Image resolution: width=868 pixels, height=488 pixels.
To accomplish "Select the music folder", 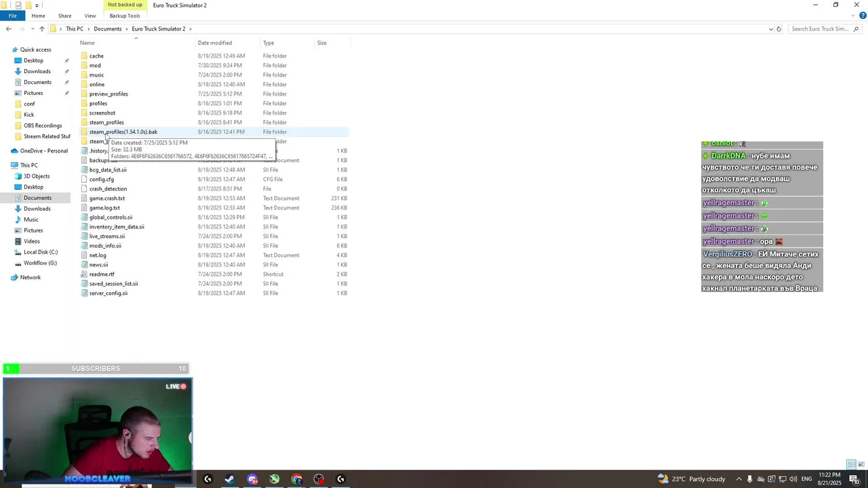I will click(x=96, y=75).
